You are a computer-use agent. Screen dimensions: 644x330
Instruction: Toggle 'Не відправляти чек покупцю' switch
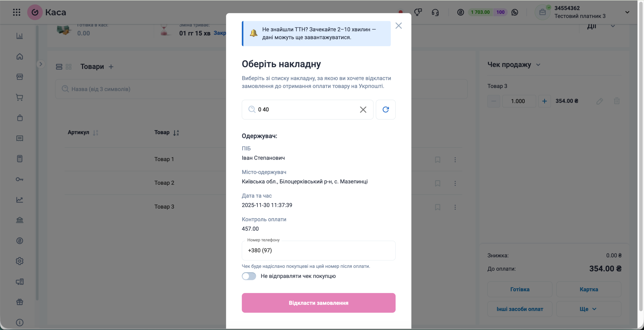[x=249, y=276]
